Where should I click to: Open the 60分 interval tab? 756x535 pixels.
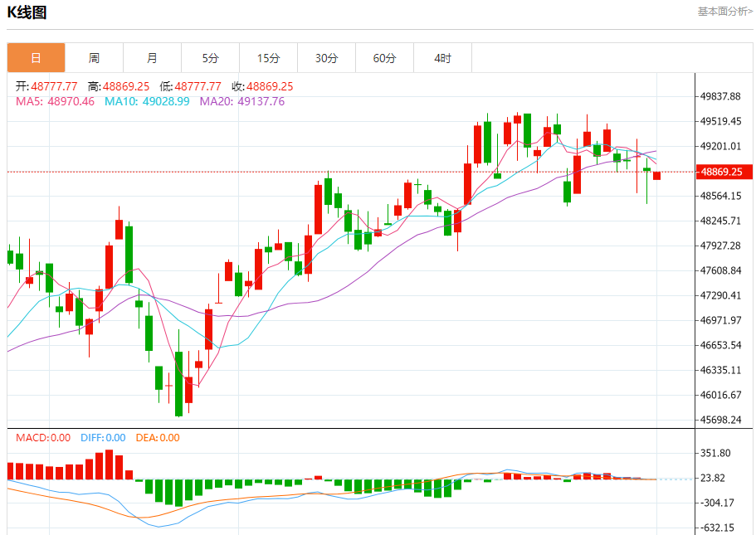[385, 58]
